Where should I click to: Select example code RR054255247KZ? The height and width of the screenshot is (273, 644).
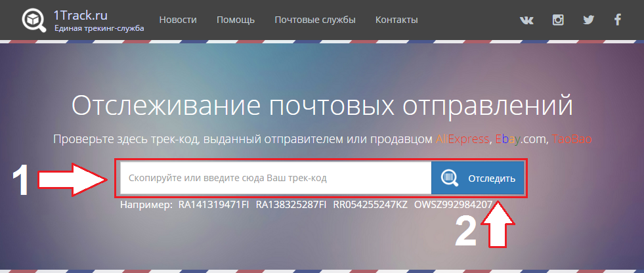point(370,205)
